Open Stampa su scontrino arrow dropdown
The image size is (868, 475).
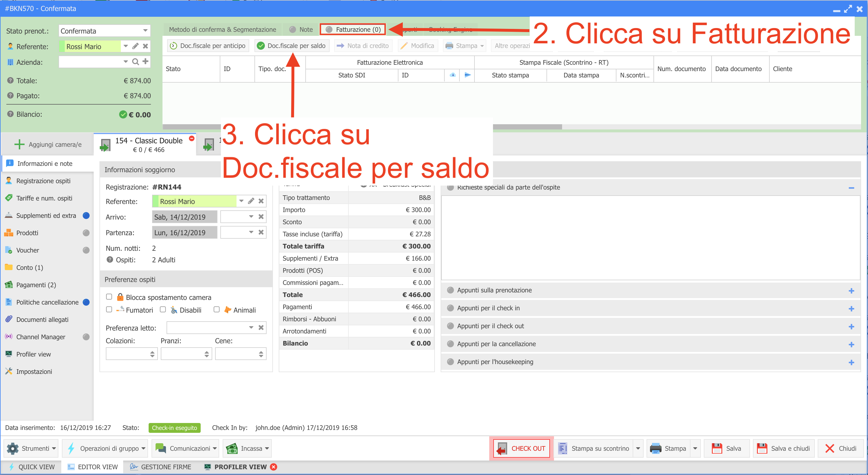tap(638, 448)
